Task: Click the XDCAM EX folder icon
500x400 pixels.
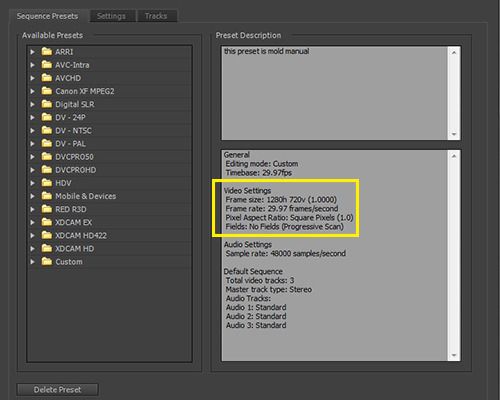Action: 47,222
